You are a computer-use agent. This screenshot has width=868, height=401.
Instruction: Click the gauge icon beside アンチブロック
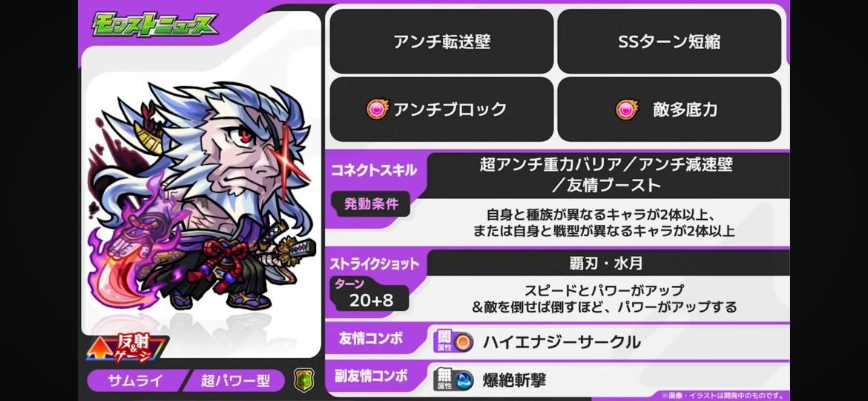tap(378, 109)
